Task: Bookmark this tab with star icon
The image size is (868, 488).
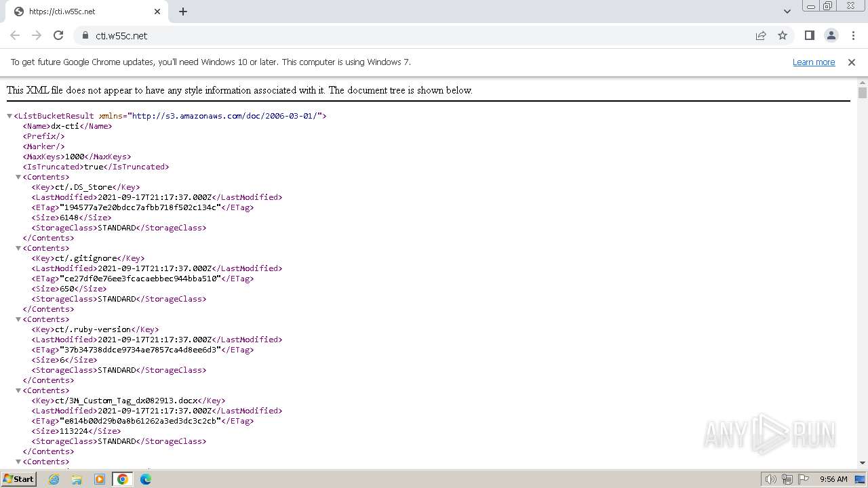Action: [x=783, y=35]
